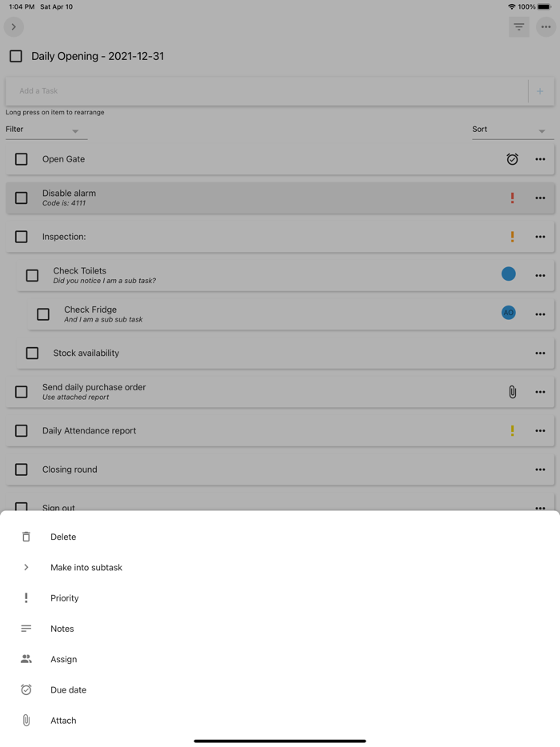
Task: Open options for the Closing round task
Action: tap(540, 469)
